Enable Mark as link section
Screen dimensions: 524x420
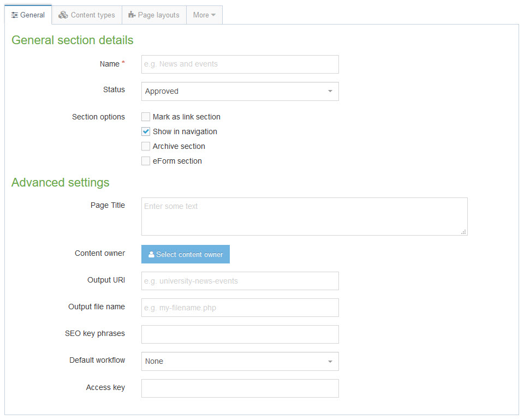pyautogui.click(x=145, y=116)
